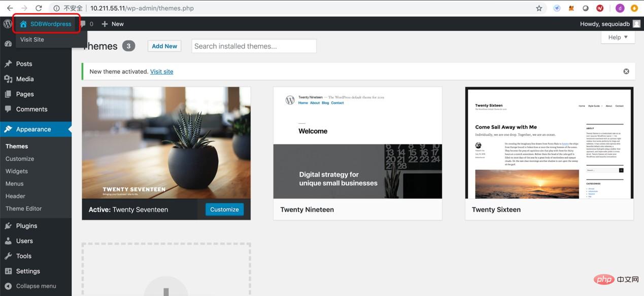Click the not-secure info icon in address bar
The width and height of the screenshot is (644, 296).
[56, 8]
